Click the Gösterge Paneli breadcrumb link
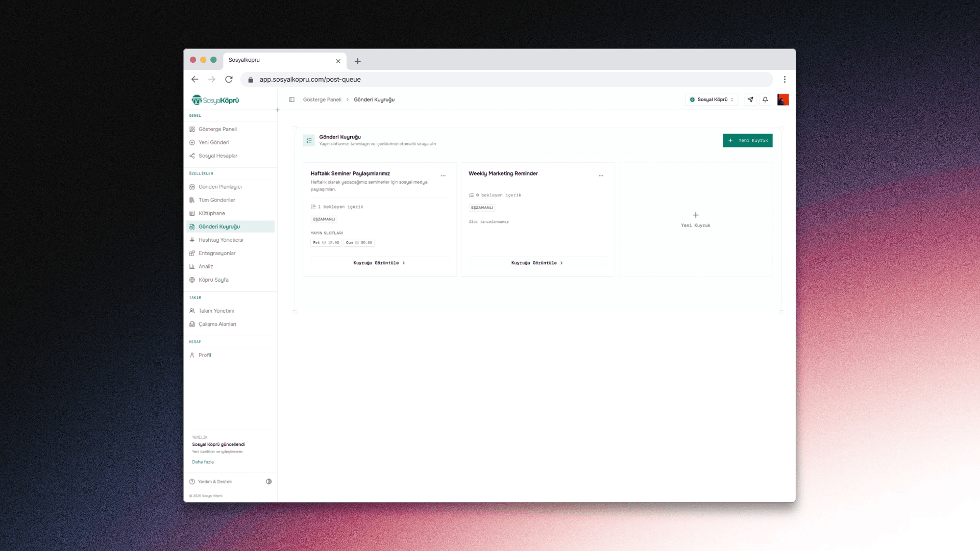980x551 pixels. 322,100
